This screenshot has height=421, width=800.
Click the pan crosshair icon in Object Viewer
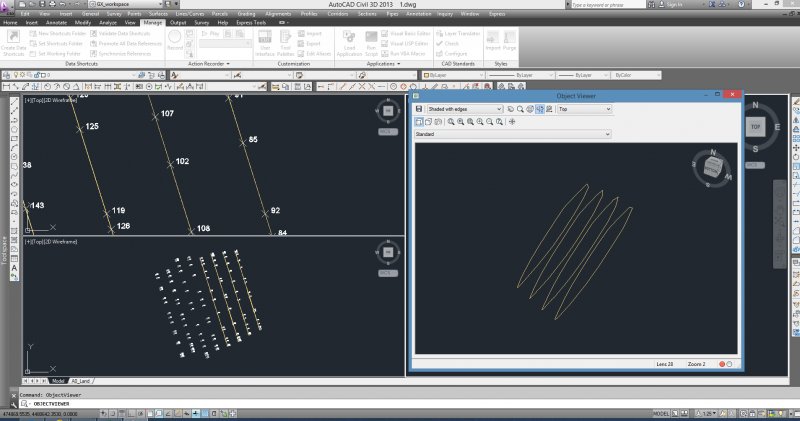pyautogui.click(x=512, y=121)
